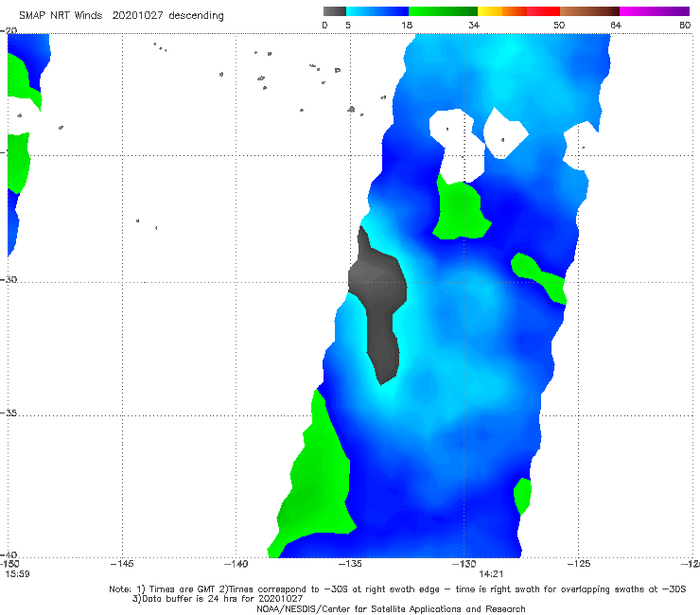Click the green wind patch below the white gaps
700x615 pixels.
pyautogui.click(x=460, y=210)
